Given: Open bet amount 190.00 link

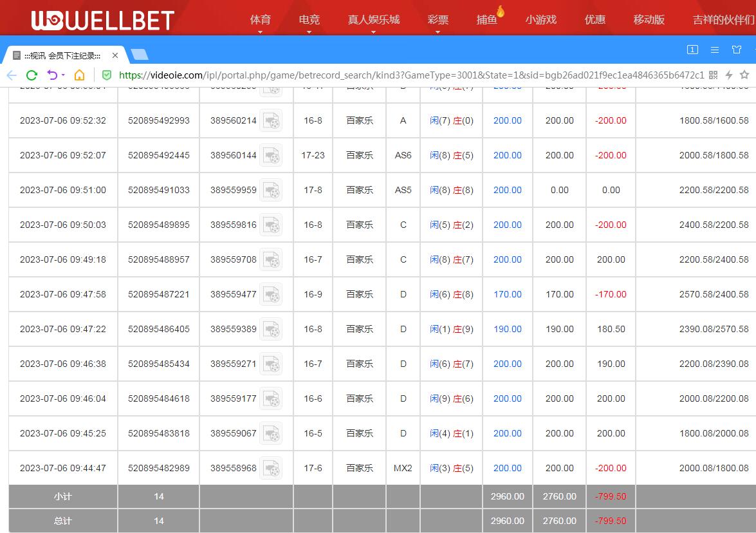Looking at the screenshot, I should pos(507,329).
